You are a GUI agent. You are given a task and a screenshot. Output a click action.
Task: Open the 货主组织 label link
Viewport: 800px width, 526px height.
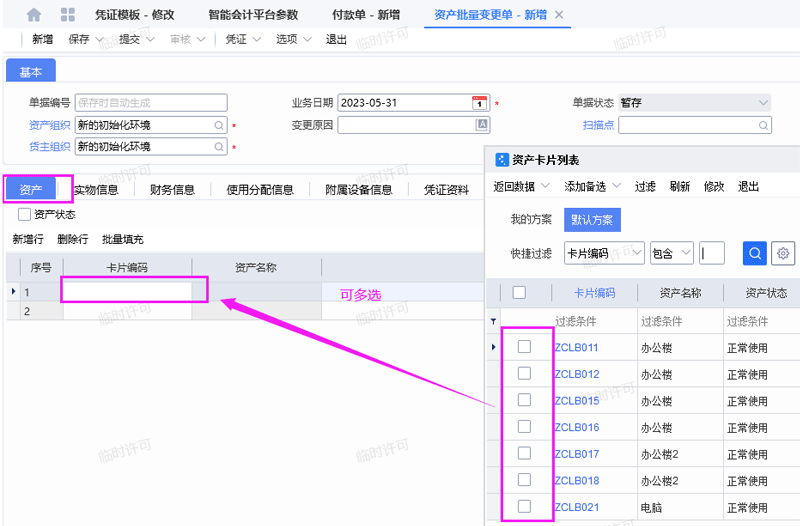(x=49, y=146)
